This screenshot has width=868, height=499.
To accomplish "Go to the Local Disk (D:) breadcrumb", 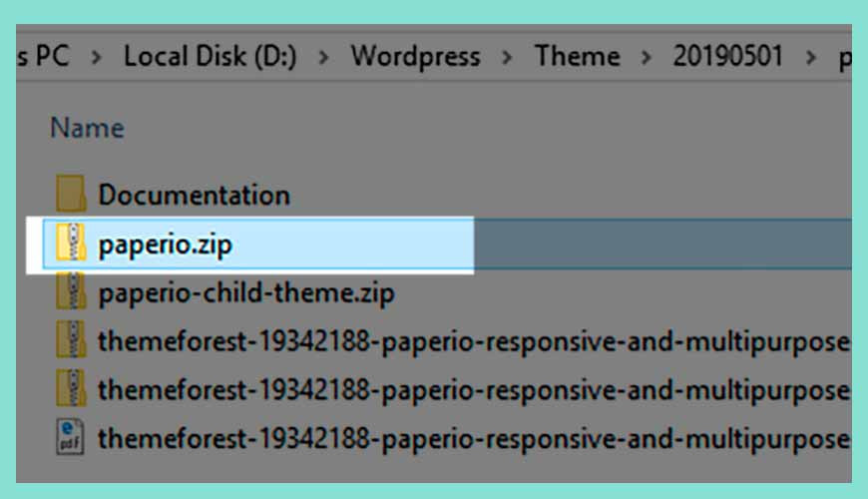I will pos(211,57).
